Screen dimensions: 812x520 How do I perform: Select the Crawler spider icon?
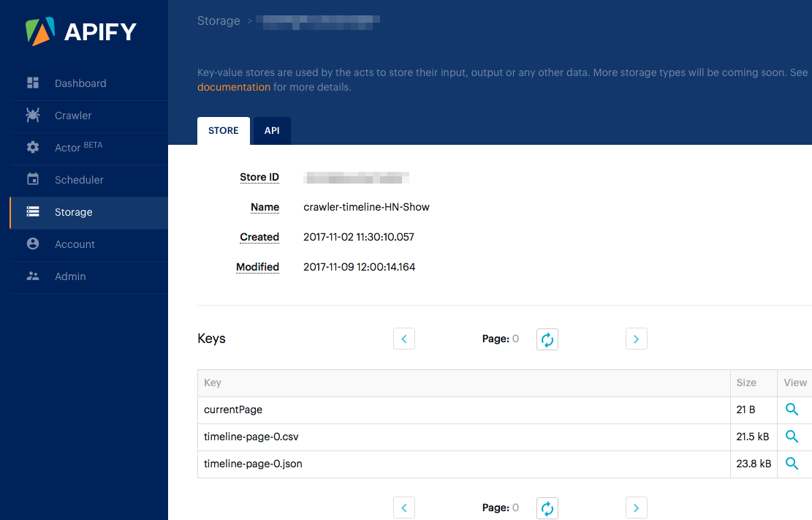32,116
